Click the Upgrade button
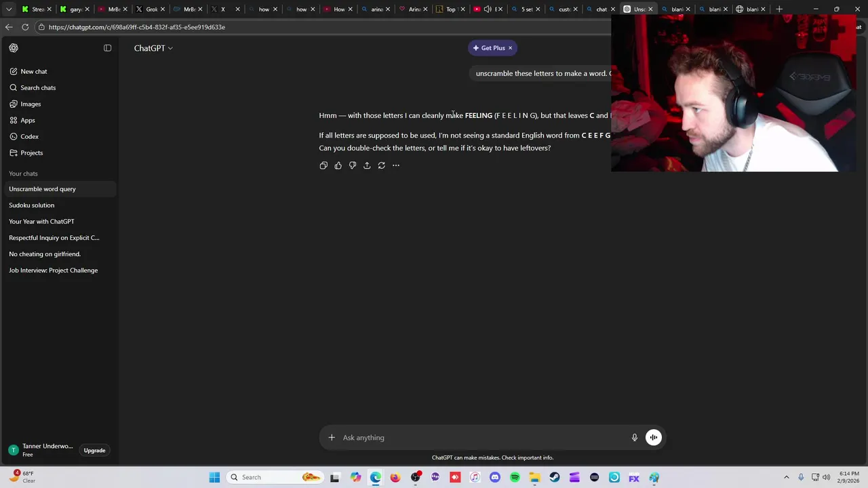The image size is (868, 488). [94, 451]
